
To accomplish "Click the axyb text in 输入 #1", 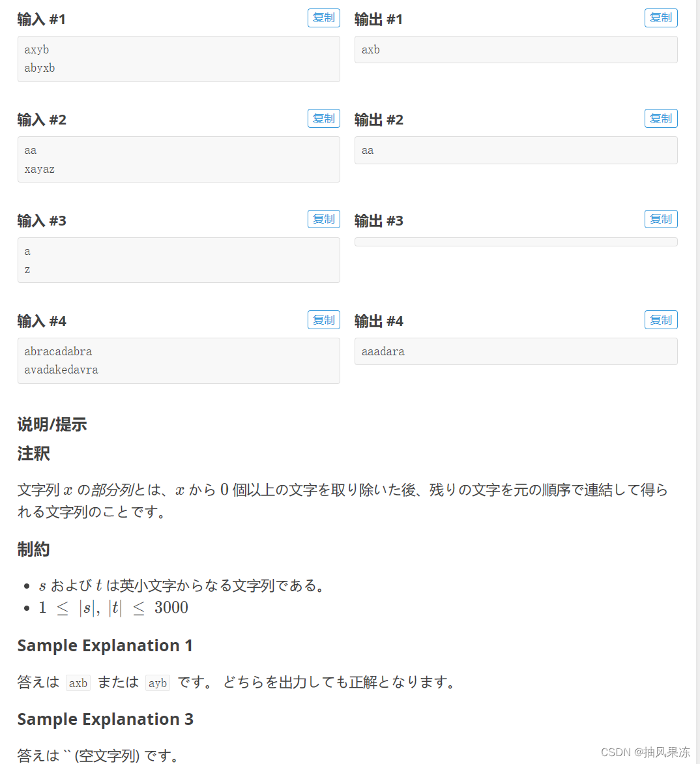I will (36, 50).
